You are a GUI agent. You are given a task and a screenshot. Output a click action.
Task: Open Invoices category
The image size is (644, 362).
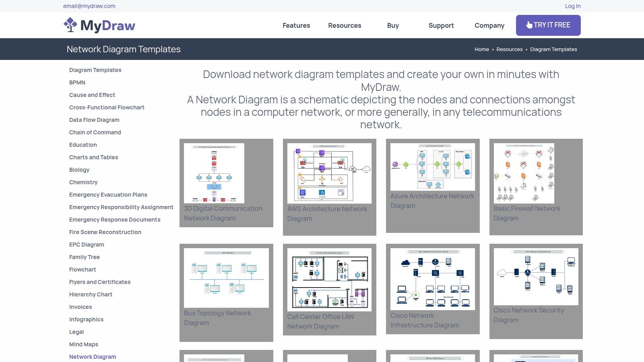pyautogui.click(x=80, y=307)
